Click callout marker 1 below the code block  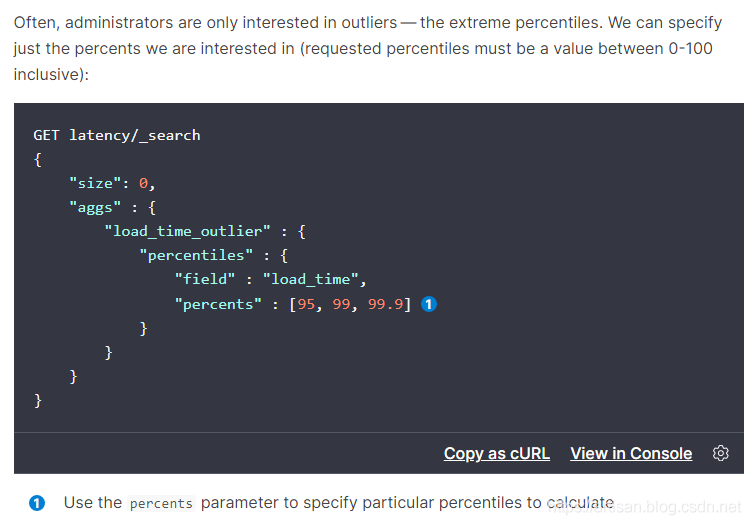click(37, 502)
